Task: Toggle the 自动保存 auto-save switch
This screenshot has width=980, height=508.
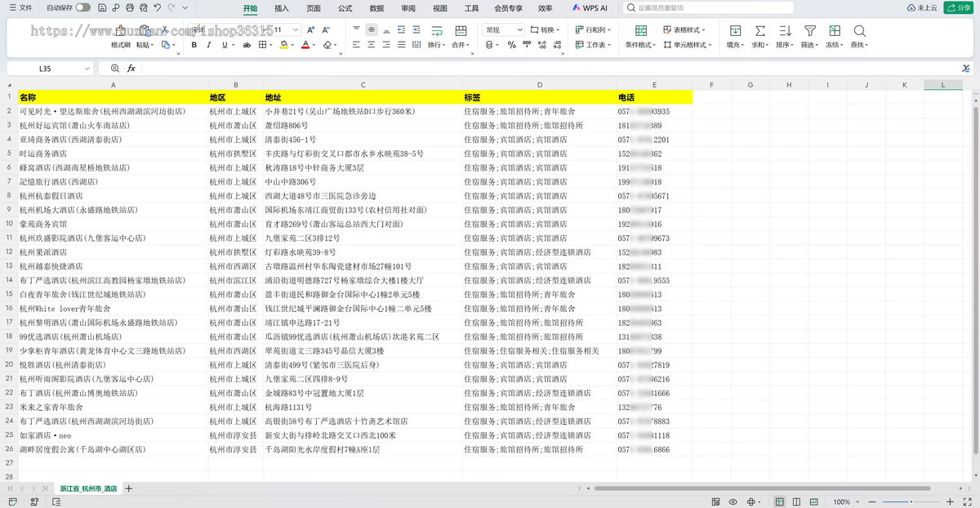Action: [x=84, y=7]
